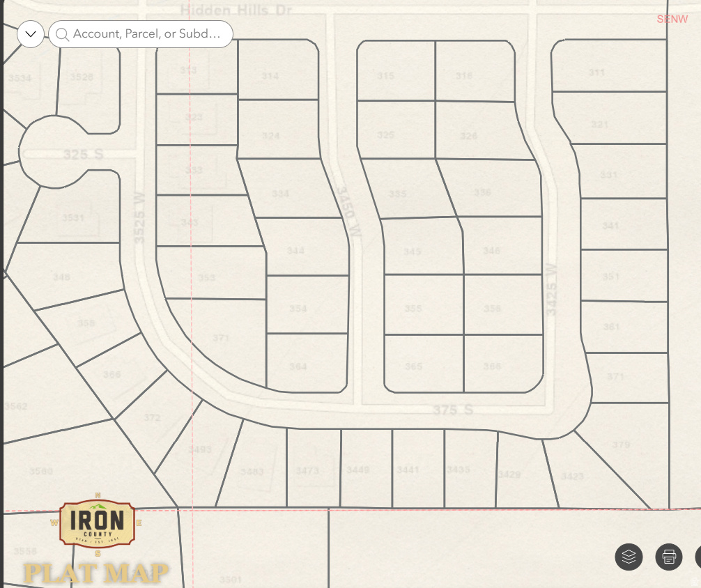
Task: Open the map layers panel
Action: pyautogui.click(x=629, y=557)
